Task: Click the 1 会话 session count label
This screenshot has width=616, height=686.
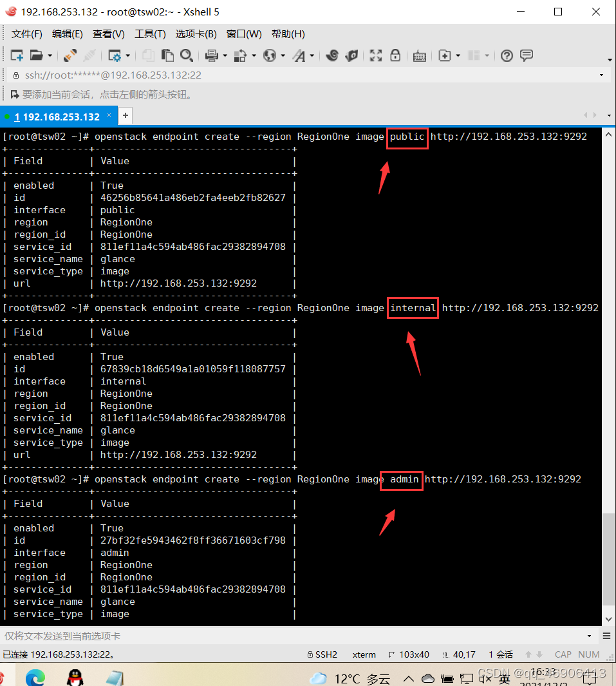Action: (x=501, y=654)
